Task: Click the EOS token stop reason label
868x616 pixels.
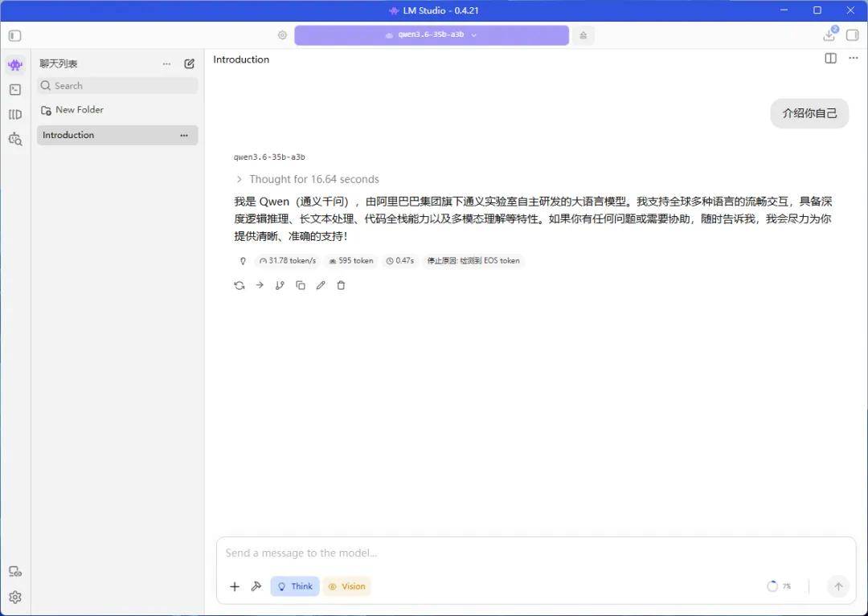Action: click(x=473, y=261)
